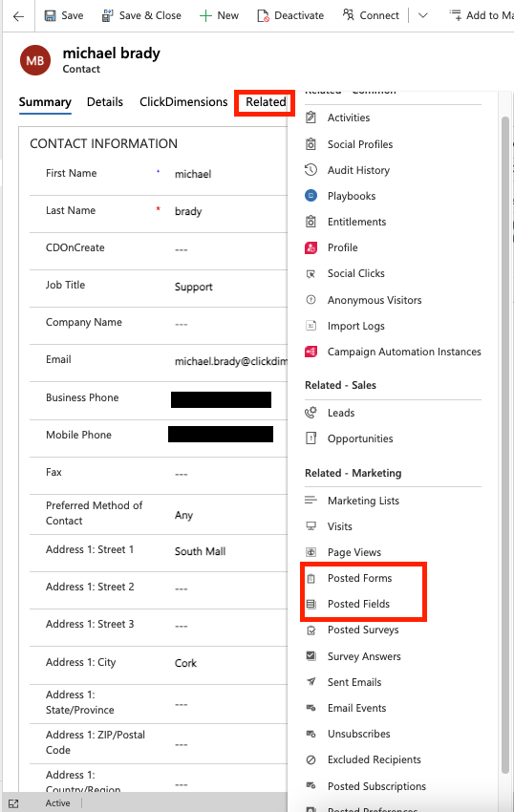Open the red Profile icon
Screen dimensions: 514x812
[x=311, y=247]
